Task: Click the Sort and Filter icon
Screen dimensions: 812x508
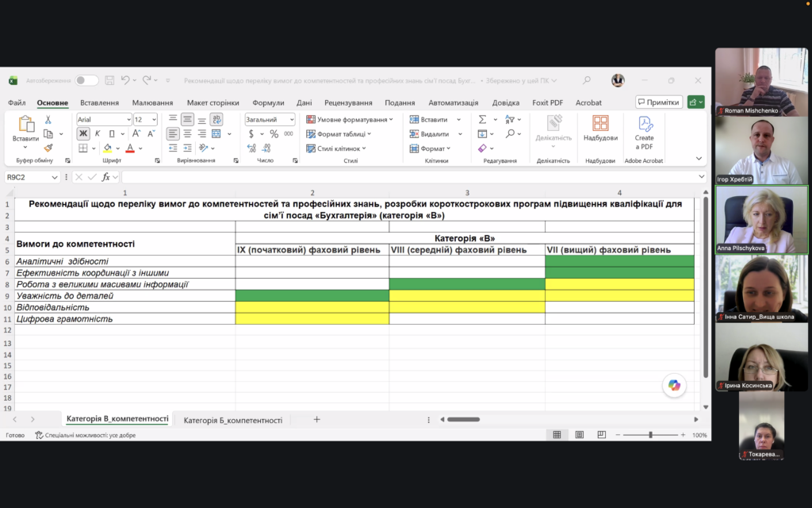Action: (510, 120)
